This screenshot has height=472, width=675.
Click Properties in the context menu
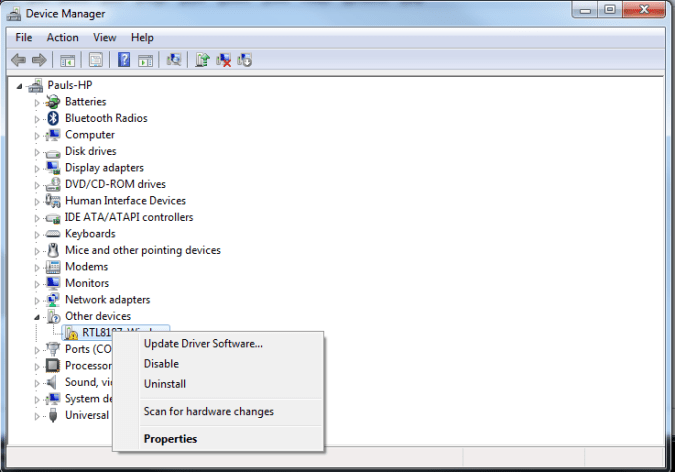tap(170, 439)
